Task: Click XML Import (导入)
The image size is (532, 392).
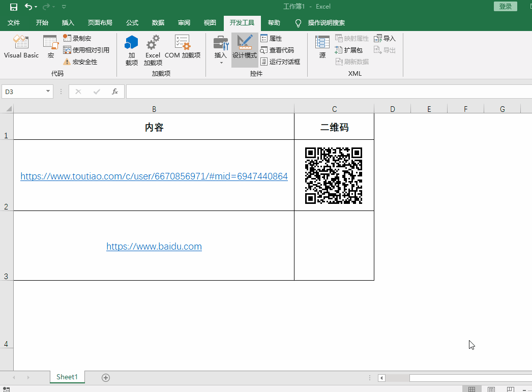Action: click(385, 38)
